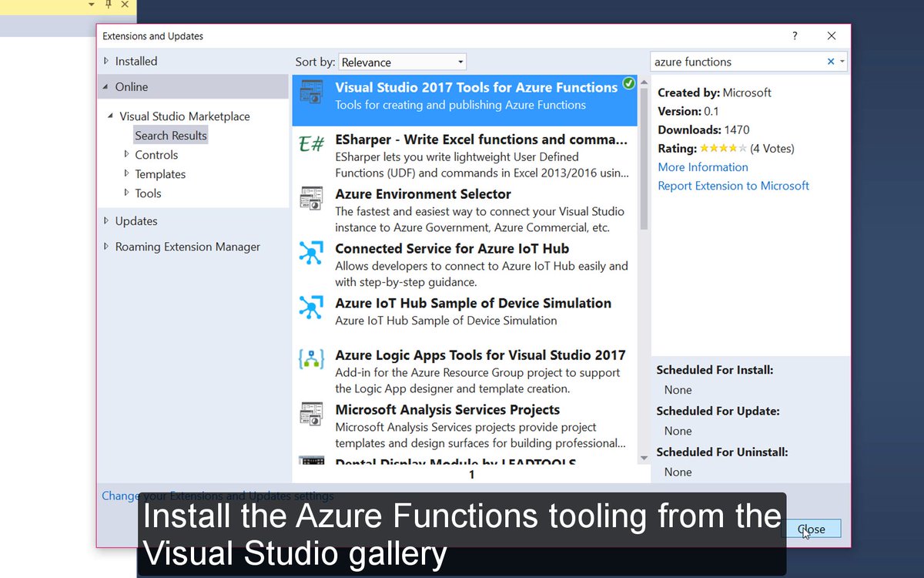Click the results list scrollbar thumb
Screen dimensions: 924x578
tap(644, 160)
